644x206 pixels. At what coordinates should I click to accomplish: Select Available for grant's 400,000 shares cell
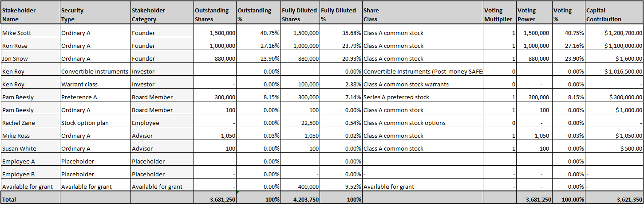pyautogui.click(x=300, y=187)
